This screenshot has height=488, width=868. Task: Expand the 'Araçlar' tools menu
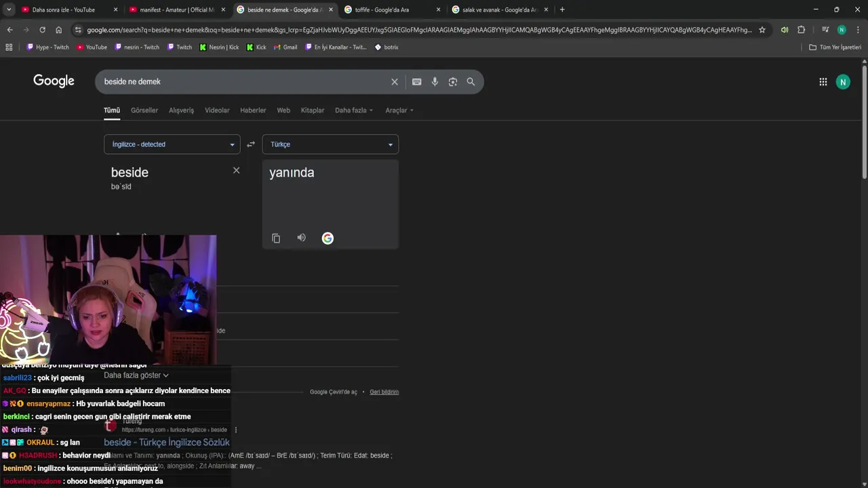click(399, 110)
